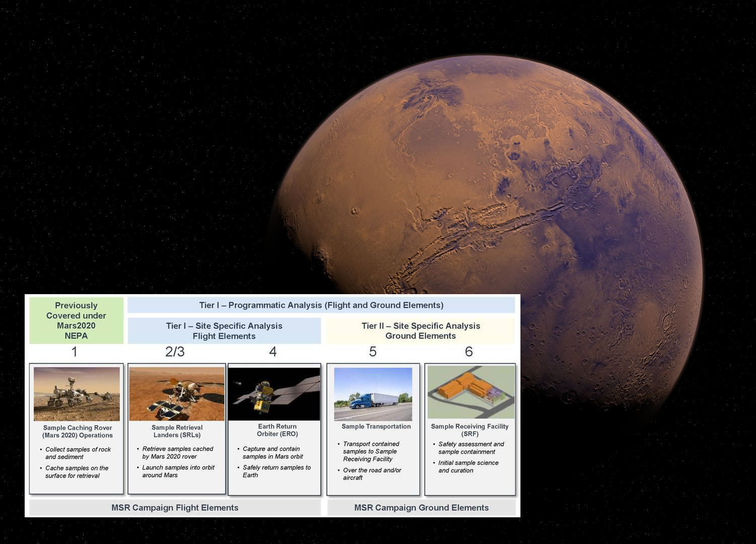Select the blue semi-truck transportation photo
This screenshot has height=544, width=756.
tap(373, 394)
